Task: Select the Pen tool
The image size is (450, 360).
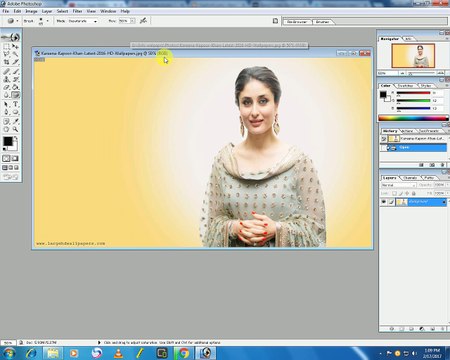Action: [x=6, y=112]
